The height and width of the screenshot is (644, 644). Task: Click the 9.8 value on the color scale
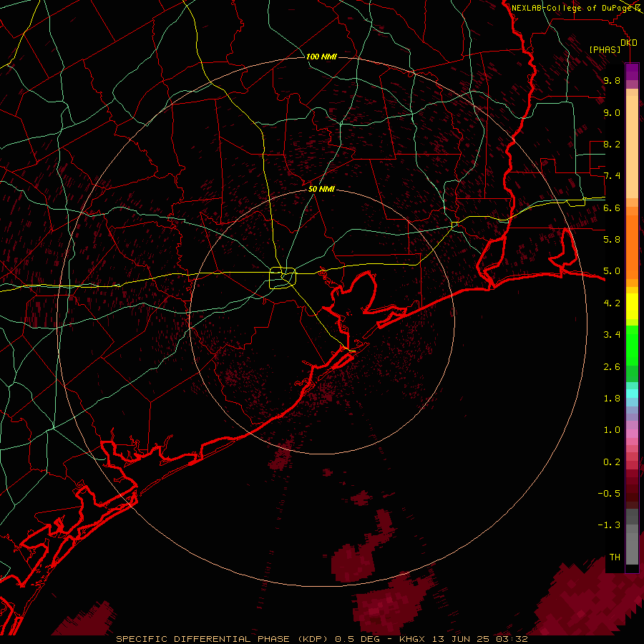click(612, 81)
